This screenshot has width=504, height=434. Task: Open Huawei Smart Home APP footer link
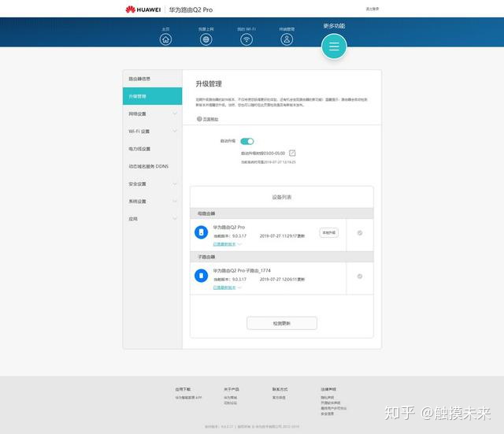tap(188, 398)
